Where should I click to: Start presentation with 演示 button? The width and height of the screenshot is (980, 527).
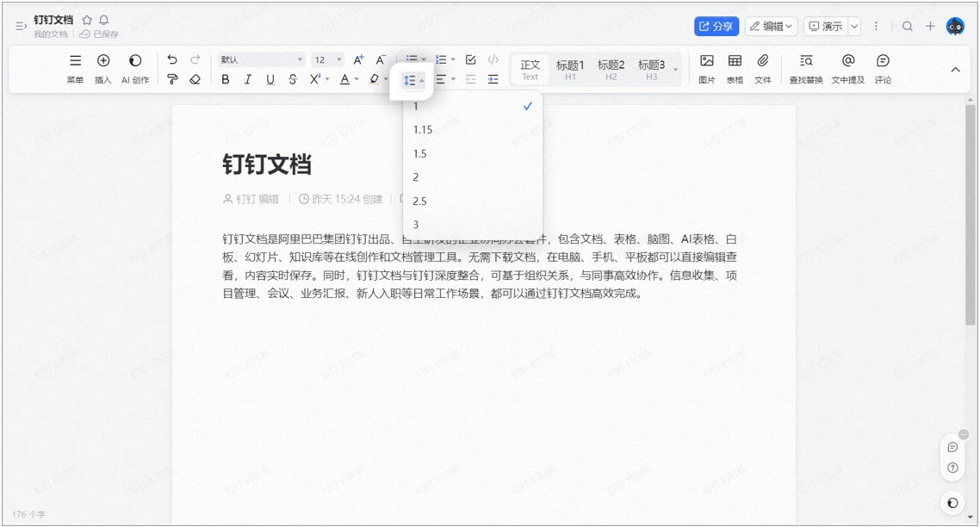click(x=826, y=26)
